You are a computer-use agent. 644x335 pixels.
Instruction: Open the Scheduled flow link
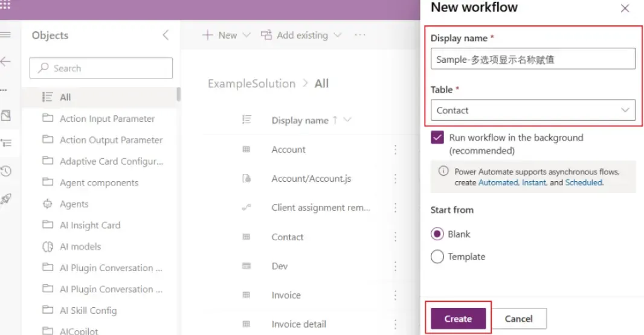click(x=583, y=182)
